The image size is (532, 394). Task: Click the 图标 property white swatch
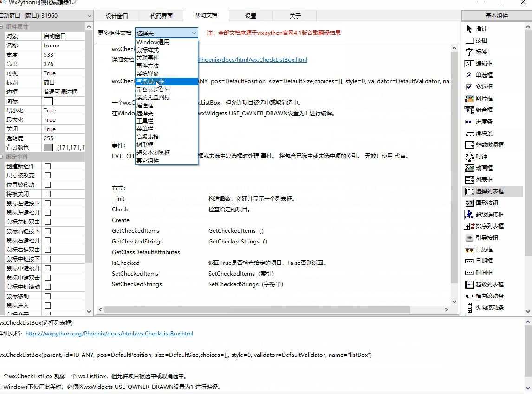coord(48,101)
